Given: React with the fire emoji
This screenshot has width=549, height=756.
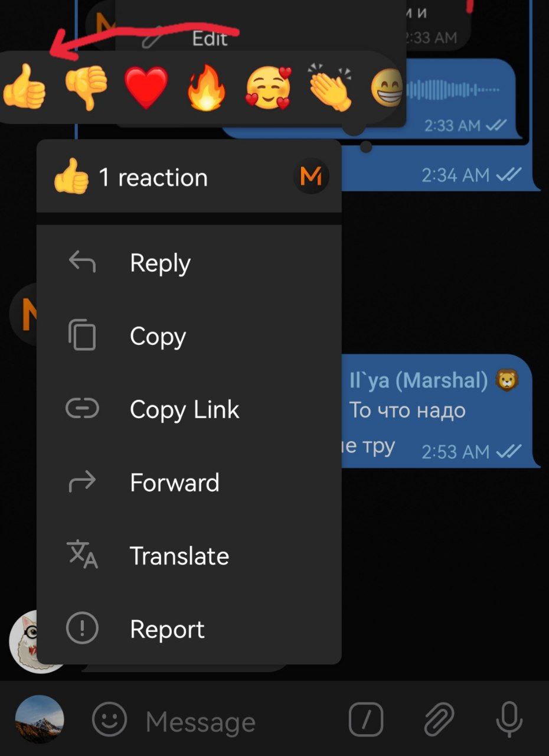Looking at the screenshot, I should 207,87.
